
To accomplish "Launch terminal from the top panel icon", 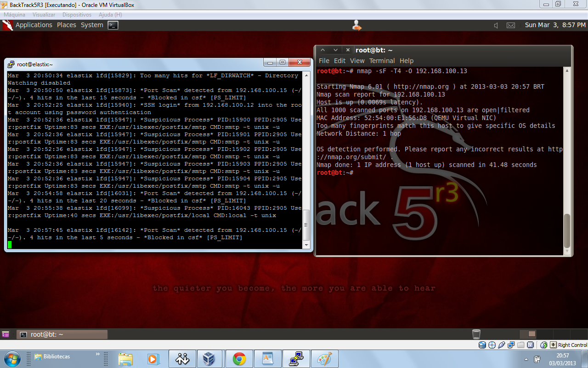I will pos(113,25).
